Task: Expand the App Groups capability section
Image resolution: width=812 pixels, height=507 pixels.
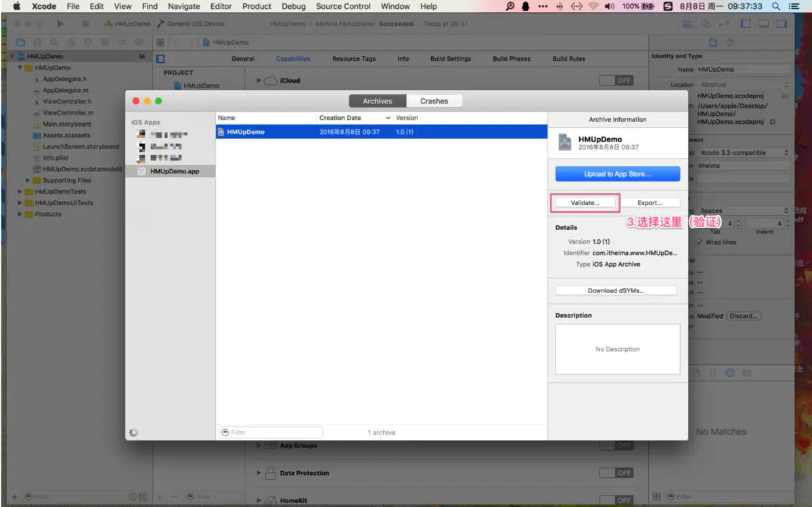Action: tap(258, 446)
